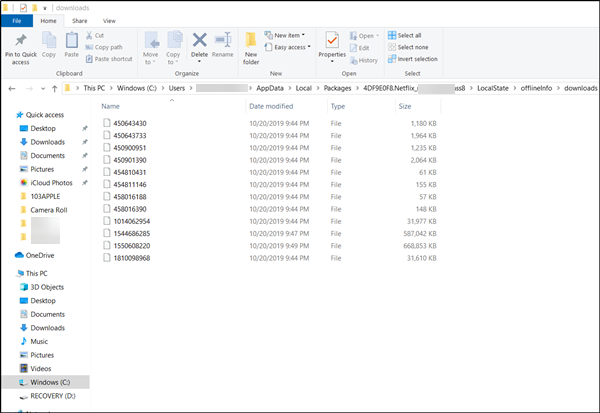Open Quick Access Toolbar customize arrow
600x413 pixels.
(x=45, y=8)
